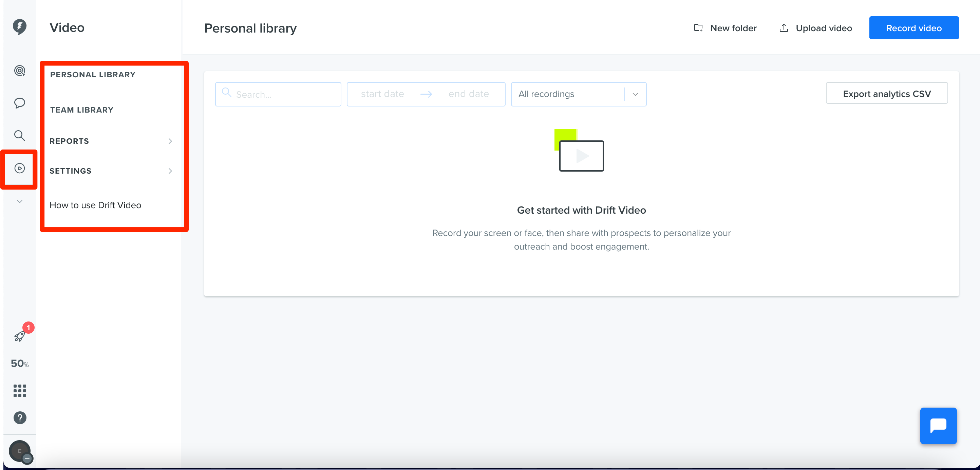Click the video placeholder illustration
The height and width of the screenshot is (470, 980).
point(579,151)
